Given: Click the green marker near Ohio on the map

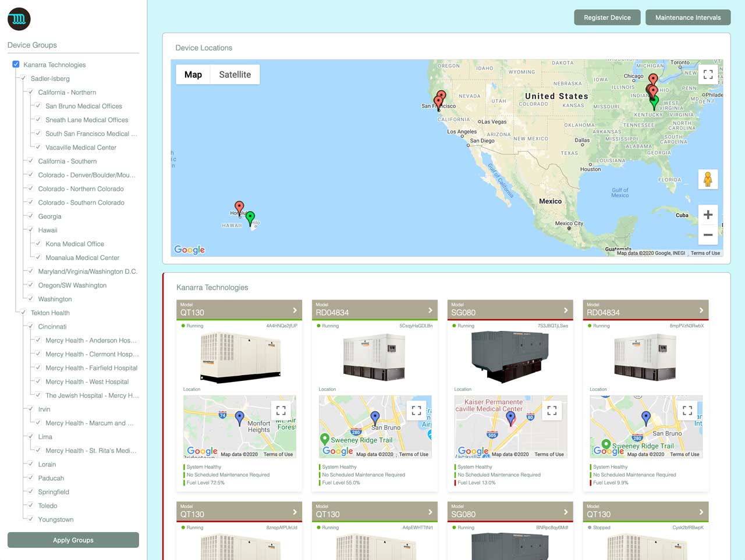Looking at the screenshot, I should (654, 104).
